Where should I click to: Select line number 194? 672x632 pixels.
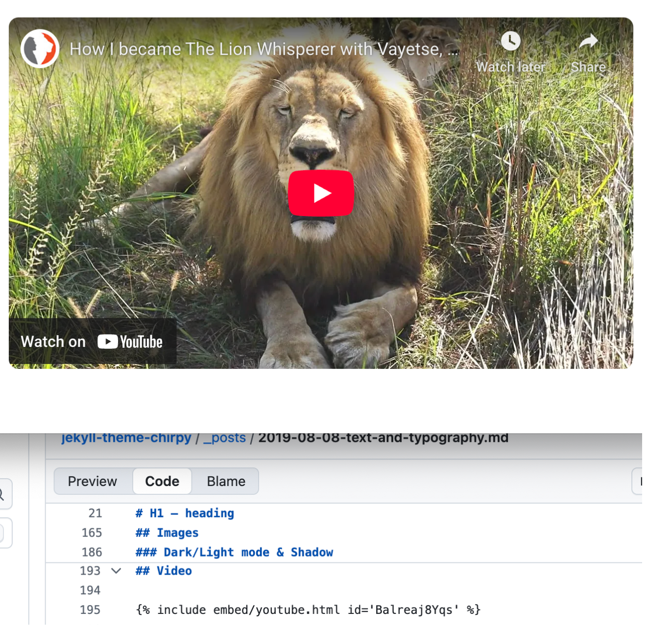[x=90, y=590]
